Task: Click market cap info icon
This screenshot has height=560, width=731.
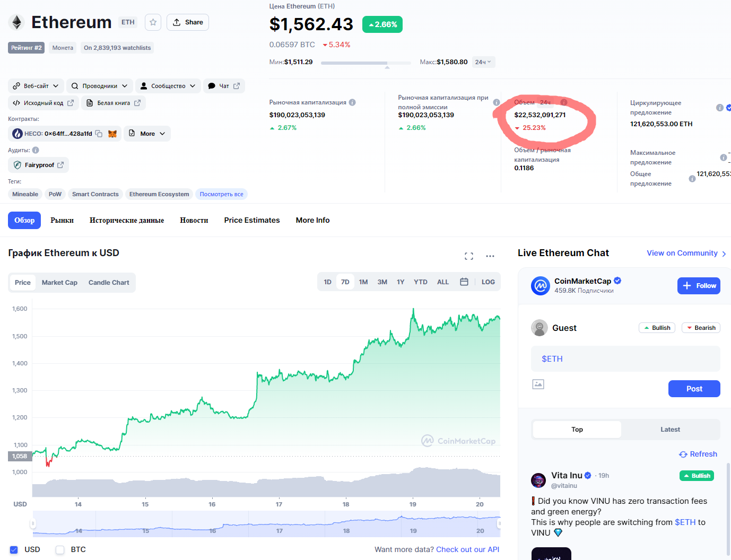Action: pos(352,102)
